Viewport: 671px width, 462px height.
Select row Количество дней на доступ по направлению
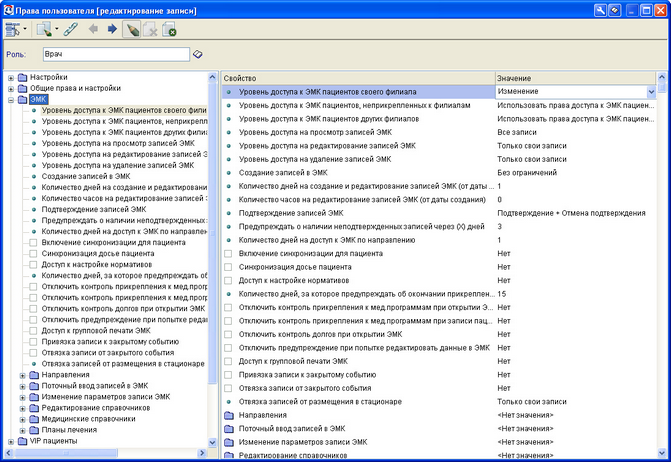click(x=439, y=240)
